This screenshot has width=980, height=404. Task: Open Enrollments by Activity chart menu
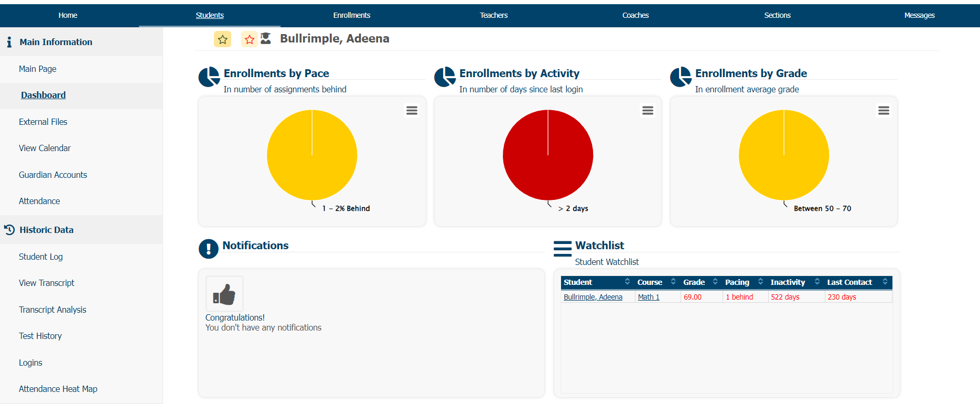648,110
